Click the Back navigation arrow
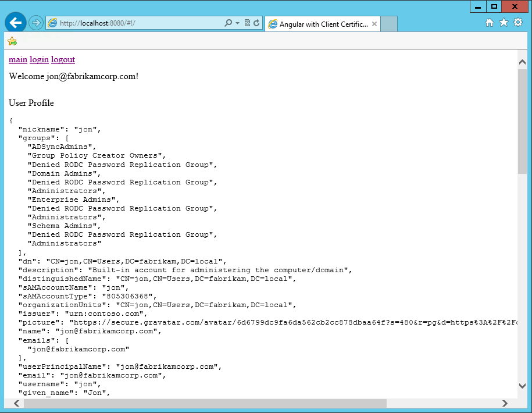Screen dimensions: 532x413 (15, 22)
